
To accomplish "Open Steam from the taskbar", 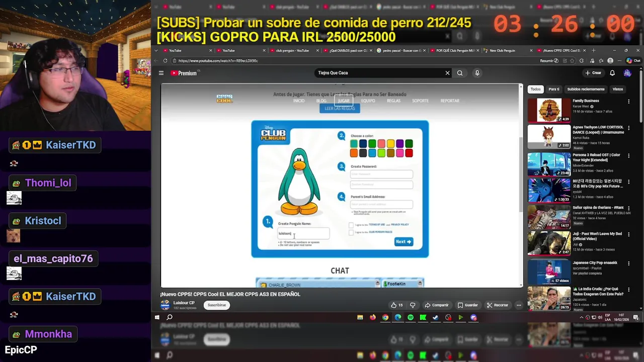I will (x=435, y=317).
